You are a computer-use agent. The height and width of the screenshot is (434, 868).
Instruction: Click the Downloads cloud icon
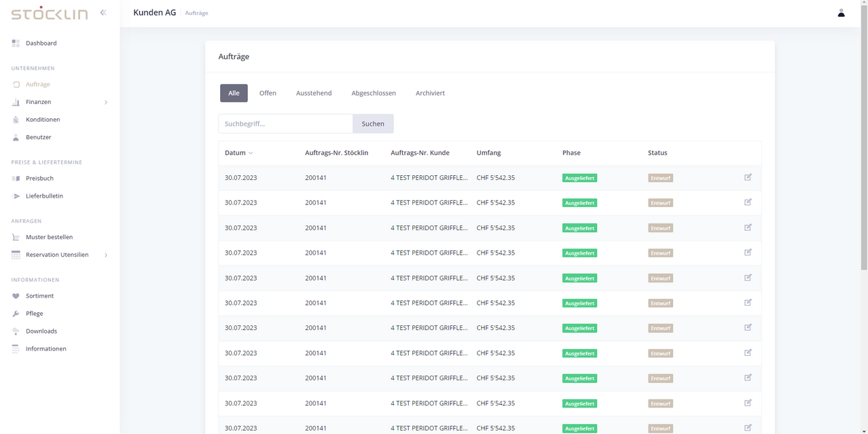point(16,331)
